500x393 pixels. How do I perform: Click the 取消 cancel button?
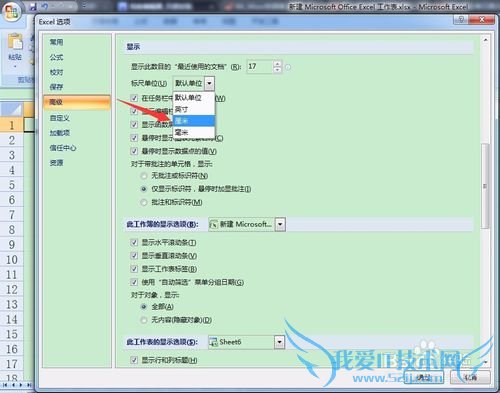(470, 377)
